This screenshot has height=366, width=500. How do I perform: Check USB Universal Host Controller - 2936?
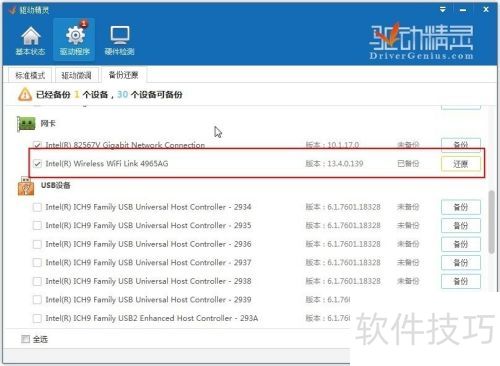tap(37, 244)
